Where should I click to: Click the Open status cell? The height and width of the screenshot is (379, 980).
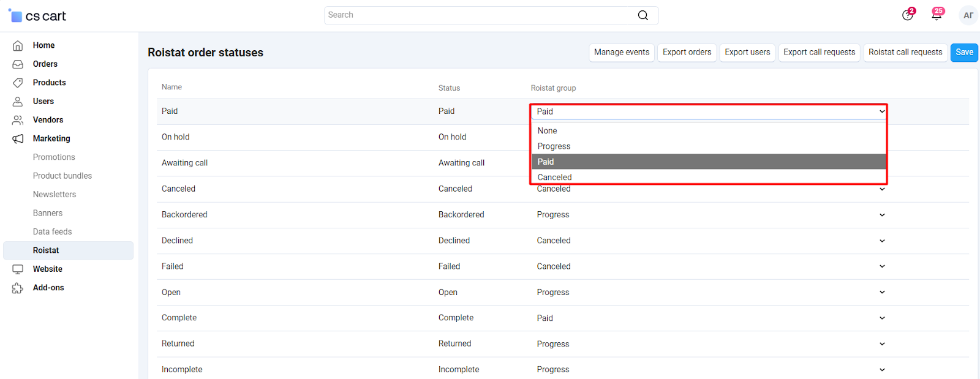448,292
